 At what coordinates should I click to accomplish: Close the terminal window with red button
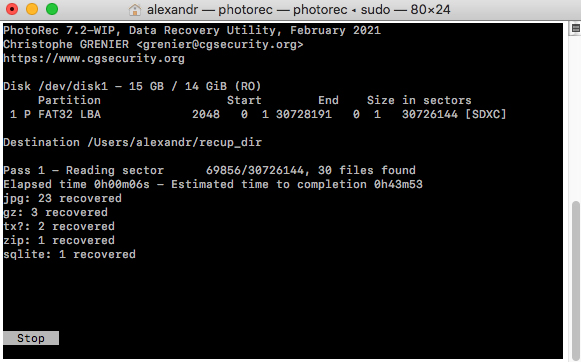12,9
